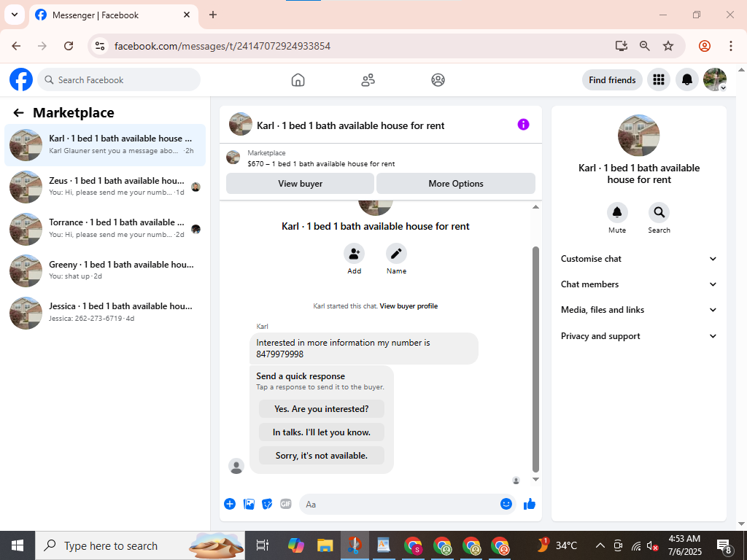Click the Search Facebook field
This screenshot has width=747, height=560.
119,79
